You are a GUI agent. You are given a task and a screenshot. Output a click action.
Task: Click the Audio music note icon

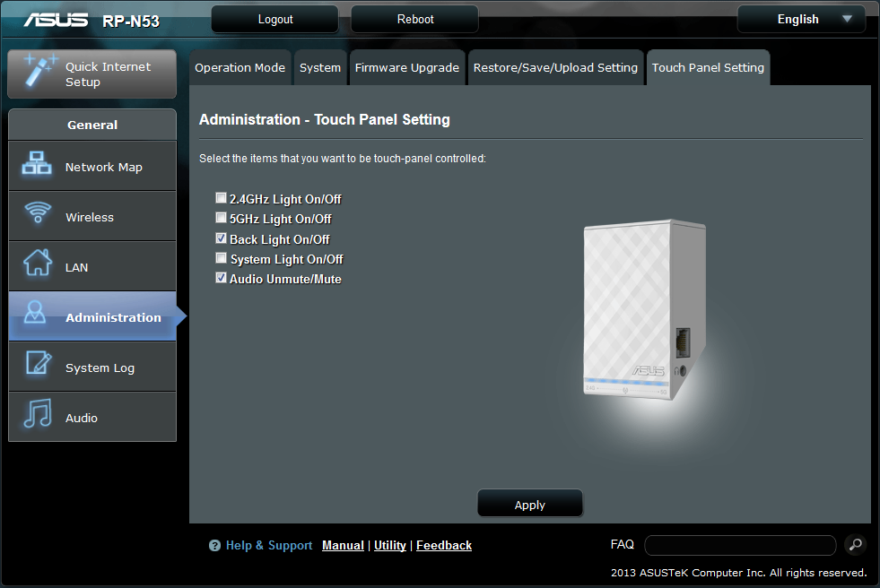(37, 416)
